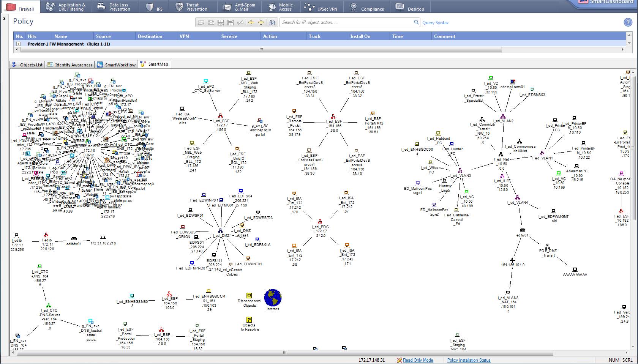The width and height of the screenshot is (638, 364).
Task: Click the binoculars find icon in toolbar
Action: (272, 23)
